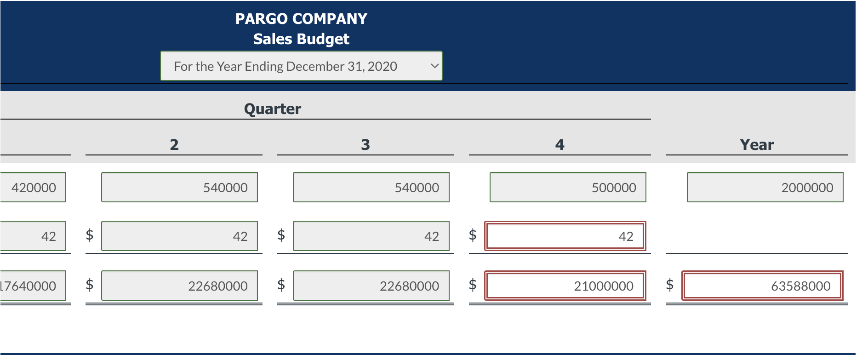Click the red-outlined Year total showing 63588000
The height and width of the screenshot is (355, 868).
pos(762,286)
